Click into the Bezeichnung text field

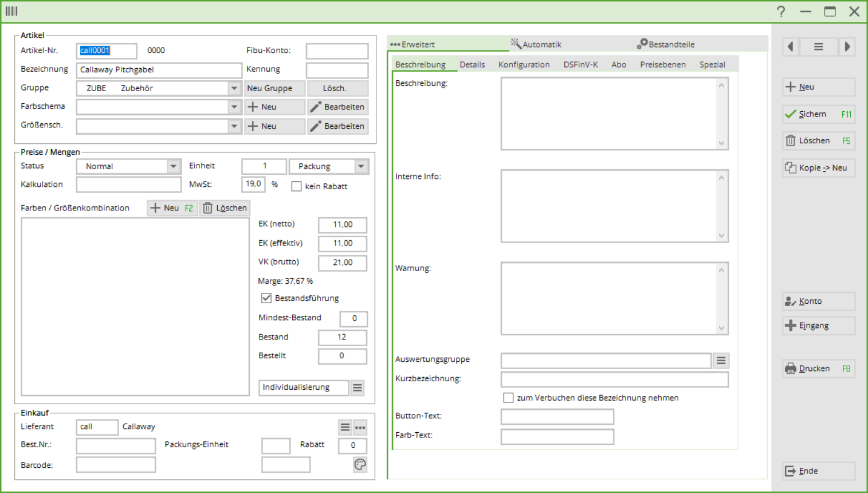click(x=159, y=70)
